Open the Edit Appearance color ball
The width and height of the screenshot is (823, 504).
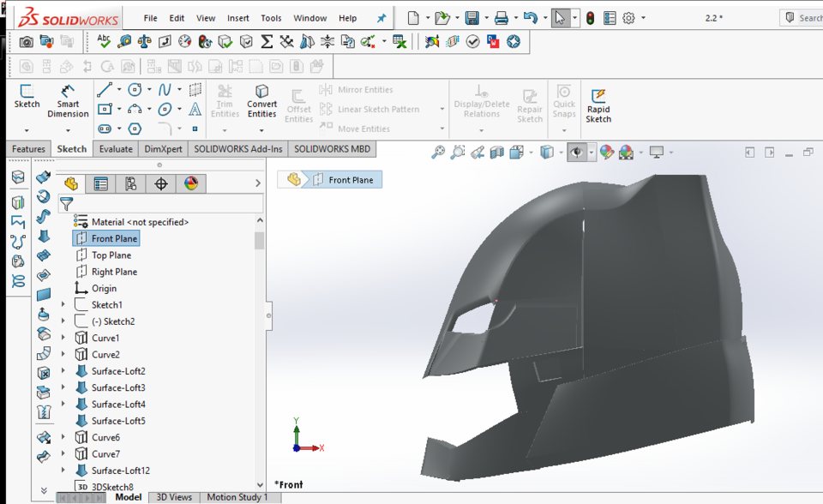pyautogui.click(x=606, y=152)
